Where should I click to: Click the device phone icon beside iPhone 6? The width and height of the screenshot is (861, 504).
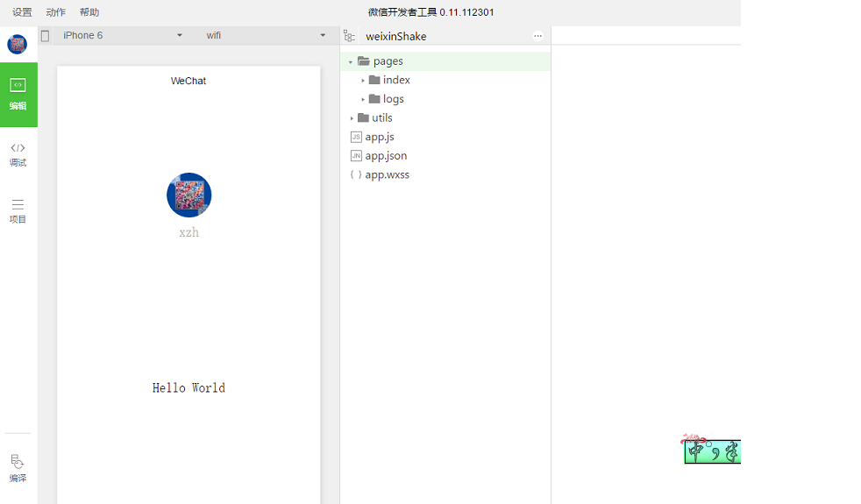coord(45,36)
